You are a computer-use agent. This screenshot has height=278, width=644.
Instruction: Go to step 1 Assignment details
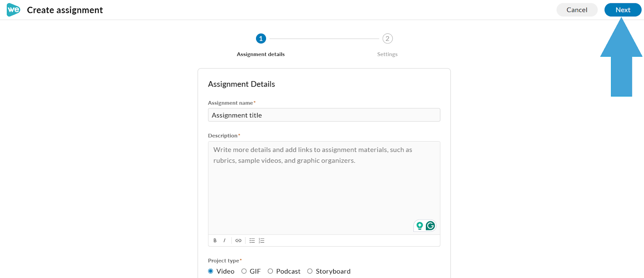[261, 39]
